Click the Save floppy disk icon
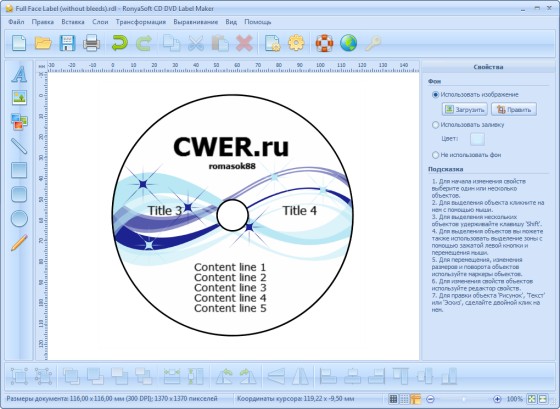 (67, 43)
